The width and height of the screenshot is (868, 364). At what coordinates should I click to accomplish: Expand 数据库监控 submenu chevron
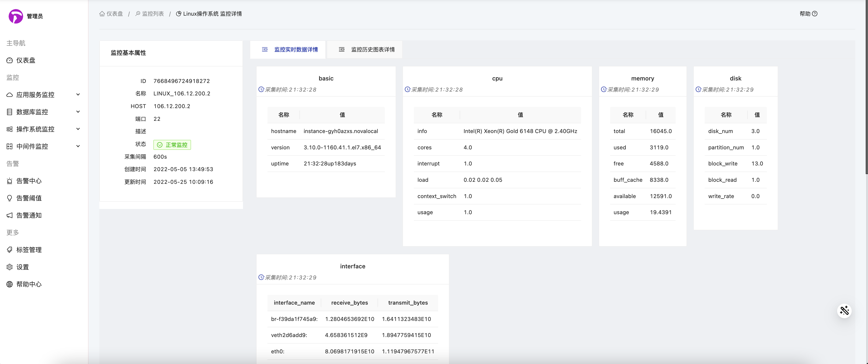tap(78, 112)
